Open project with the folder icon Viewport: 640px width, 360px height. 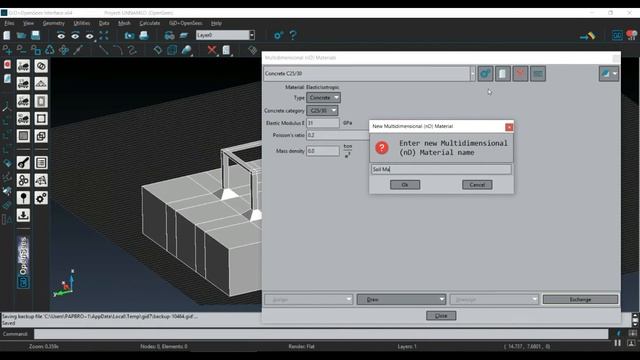coord(21,36)
